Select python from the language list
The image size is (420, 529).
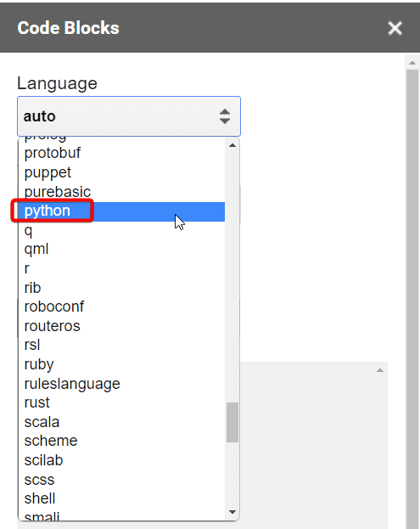point(121,211)
